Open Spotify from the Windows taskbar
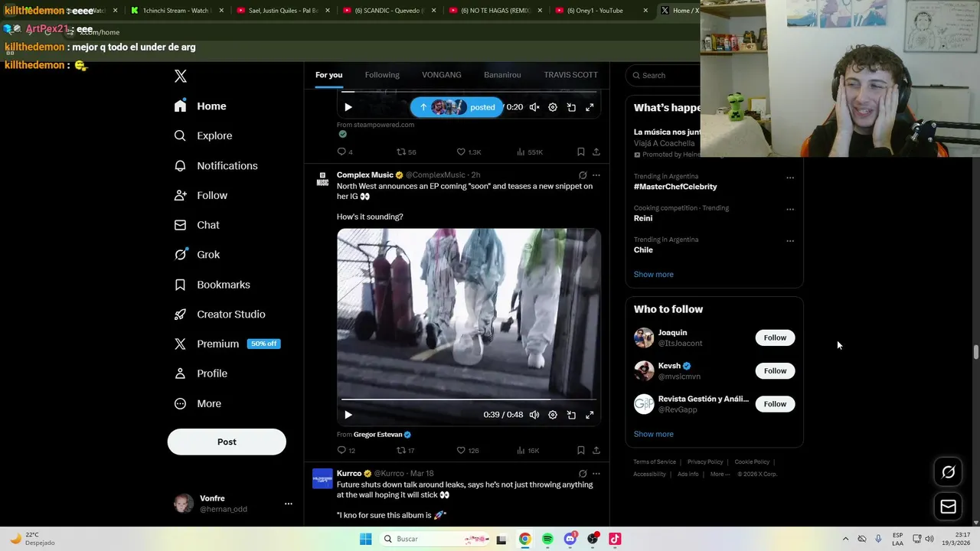The image size is (980, 551). pyautogui.click(x=547, y=539)
